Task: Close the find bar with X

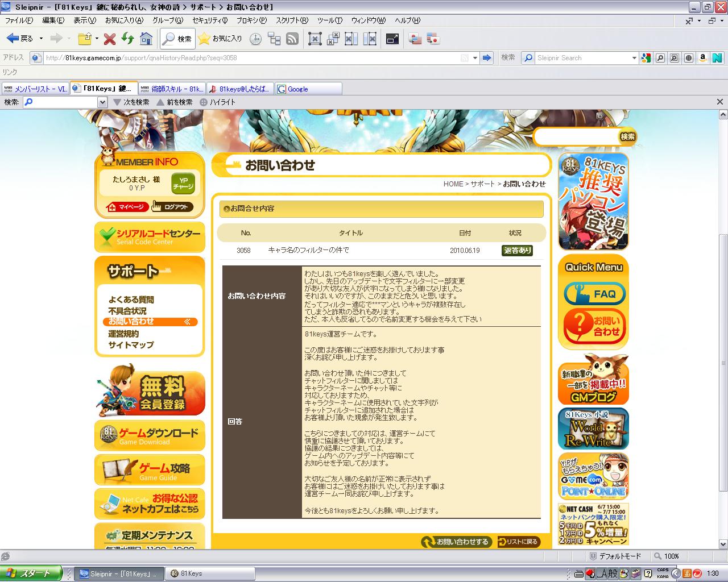Action: point(719,102)
